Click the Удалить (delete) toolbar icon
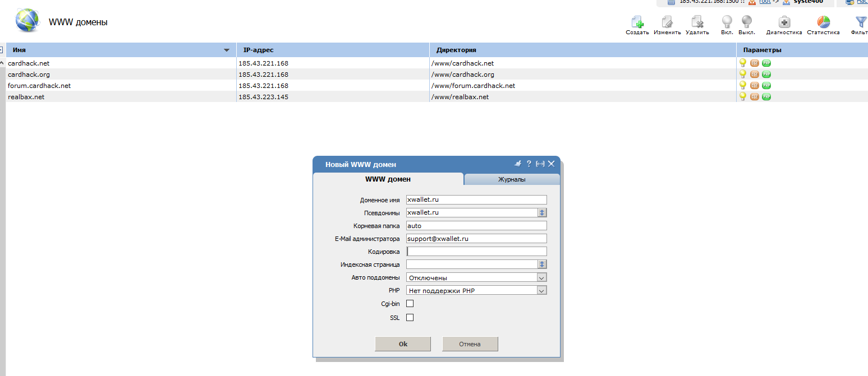The image size is (868, 376). coord(697,22)
